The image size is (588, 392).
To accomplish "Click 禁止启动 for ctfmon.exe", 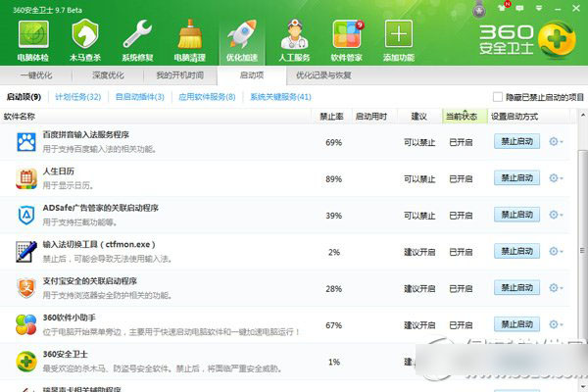I will coord(516,251).
